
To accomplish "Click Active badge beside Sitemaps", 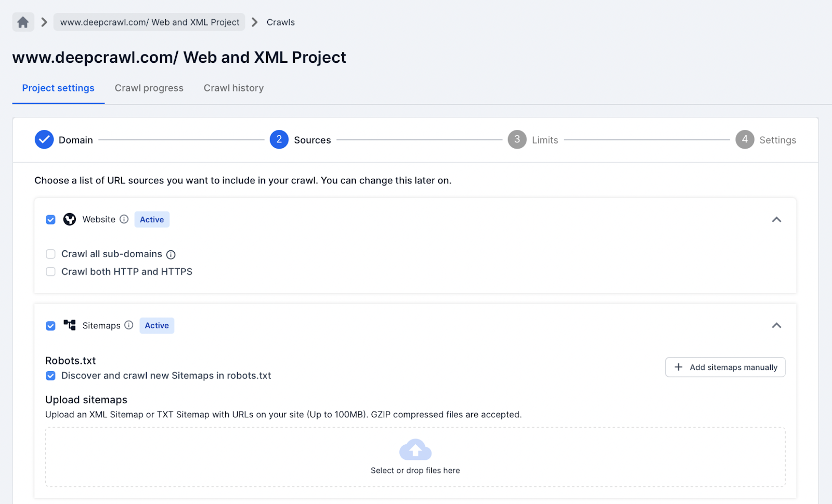I will pyautogui.click(x=157, y=325).
